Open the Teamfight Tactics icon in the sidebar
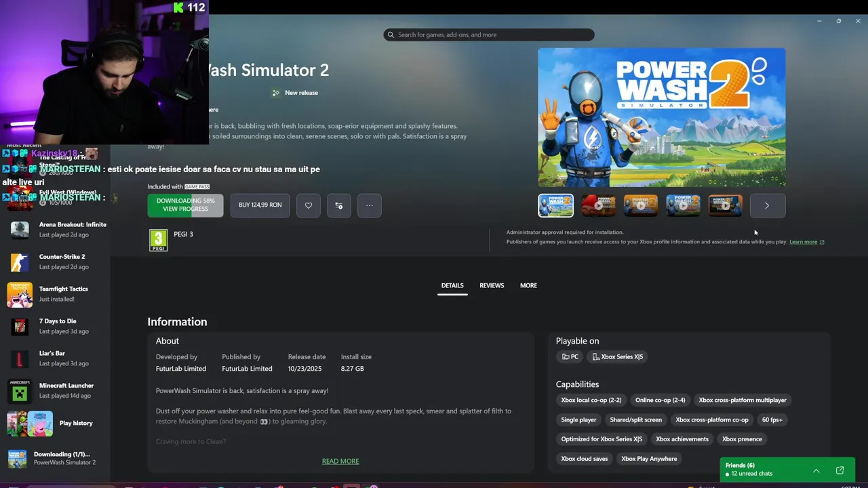 tap(20, 294)
